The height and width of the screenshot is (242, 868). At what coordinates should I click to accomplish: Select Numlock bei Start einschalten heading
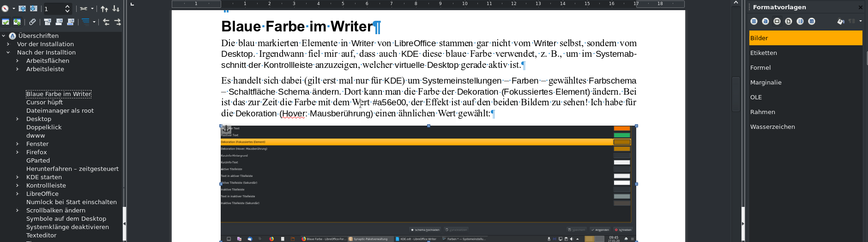(x=72, y=202)
